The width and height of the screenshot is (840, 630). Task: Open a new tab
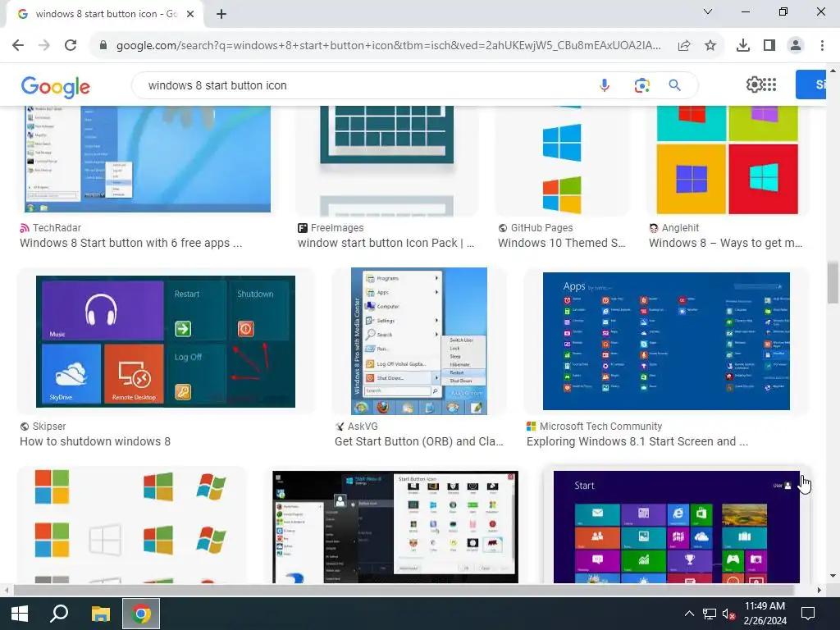(221, 14)
